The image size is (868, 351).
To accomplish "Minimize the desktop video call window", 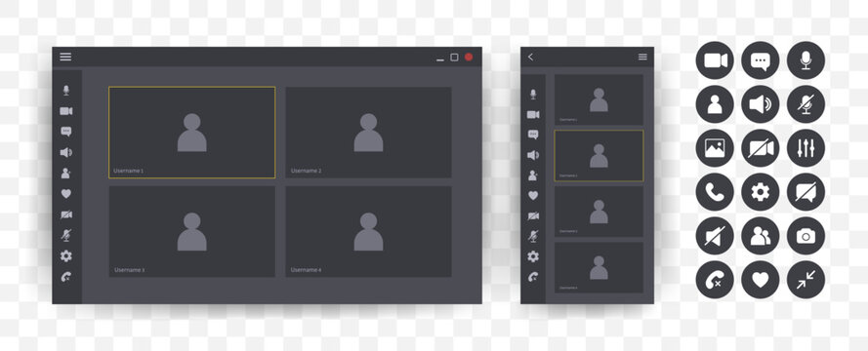I will (440, 58).
